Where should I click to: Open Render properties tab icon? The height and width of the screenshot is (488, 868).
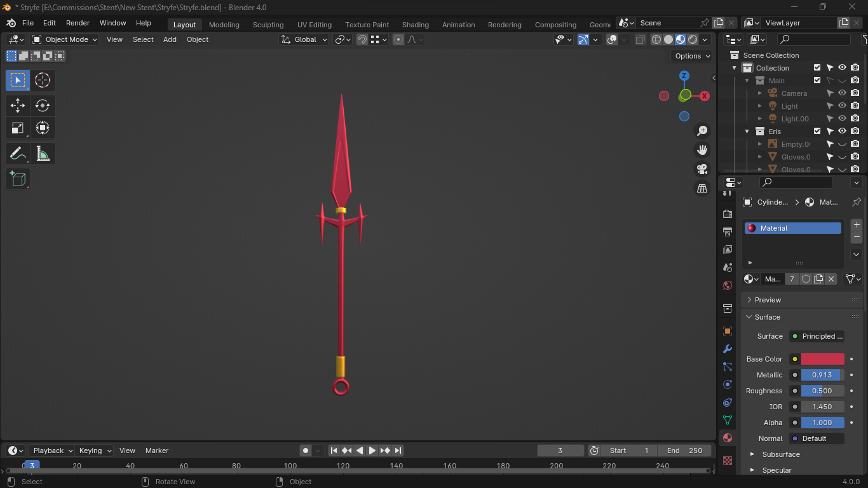coord(728,214)
